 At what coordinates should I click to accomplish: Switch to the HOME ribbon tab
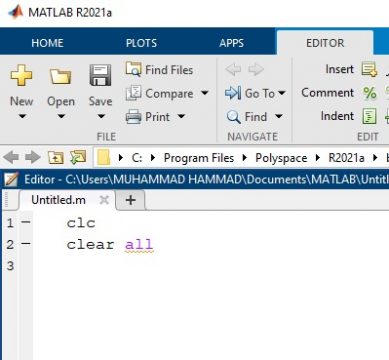47,43
